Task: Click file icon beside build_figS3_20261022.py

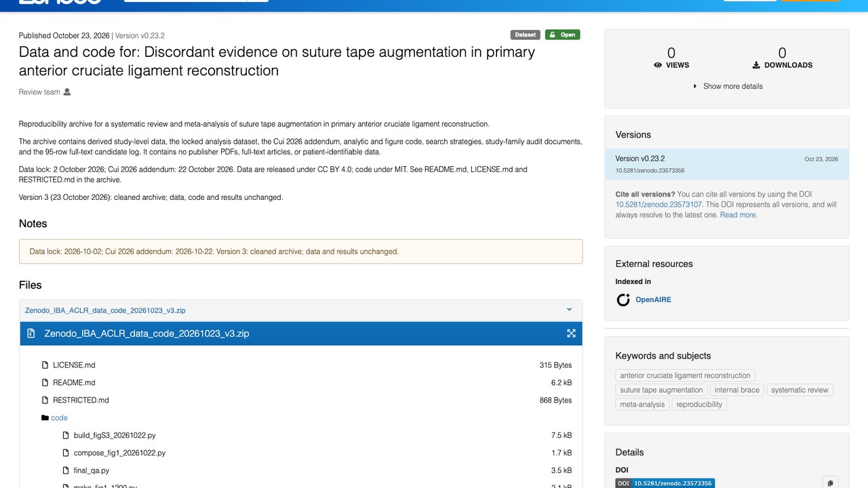Action: [x=66, y=436]
